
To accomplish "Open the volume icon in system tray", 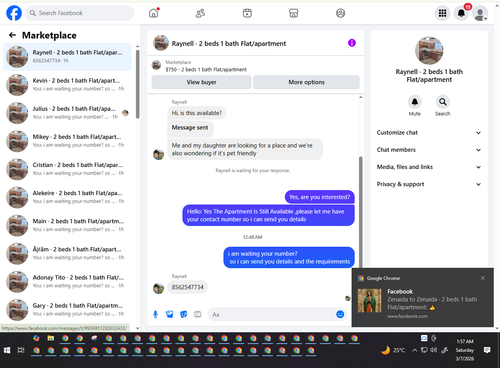I will click(433, 350).
